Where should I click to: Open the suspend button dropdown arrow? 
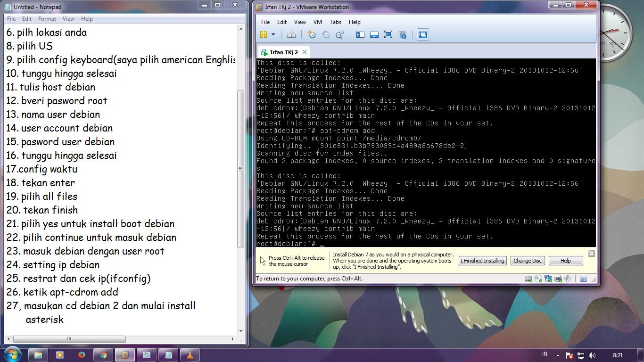click(x=273, y=34)
